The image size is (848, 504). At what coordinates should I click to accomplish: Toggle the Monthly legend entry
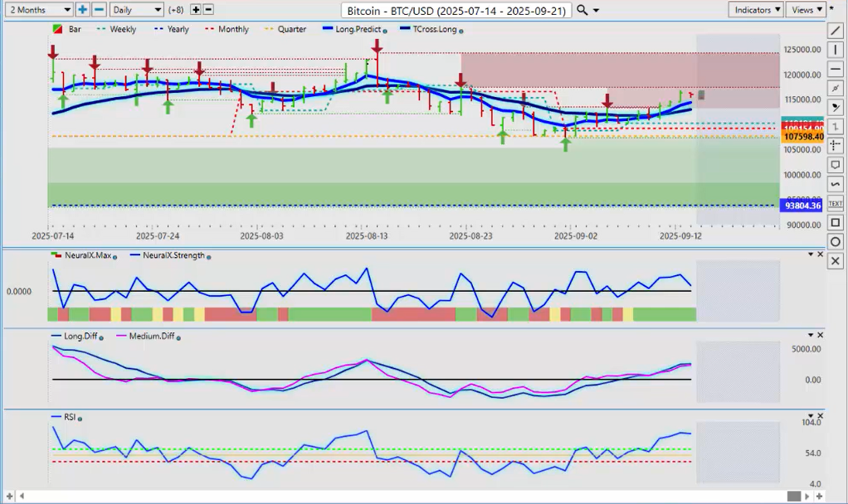point(227,29)
